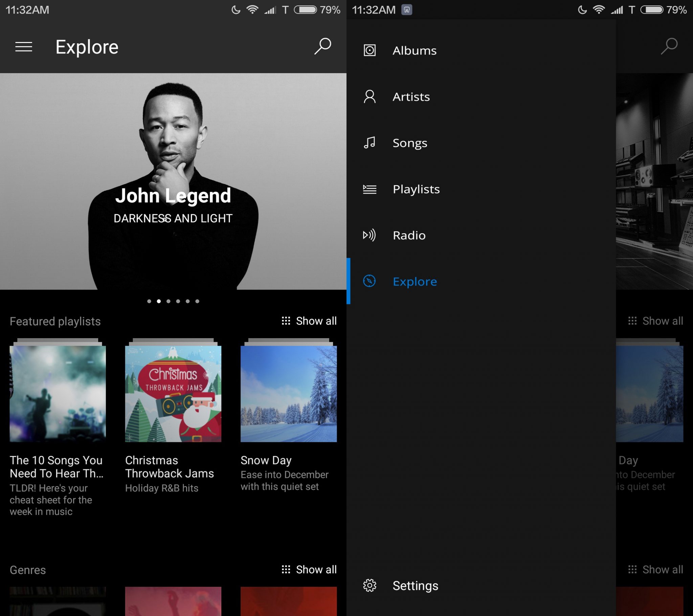
Task: Open the Christmas Throwback Jams cover art
Action: tap(173, 394)
